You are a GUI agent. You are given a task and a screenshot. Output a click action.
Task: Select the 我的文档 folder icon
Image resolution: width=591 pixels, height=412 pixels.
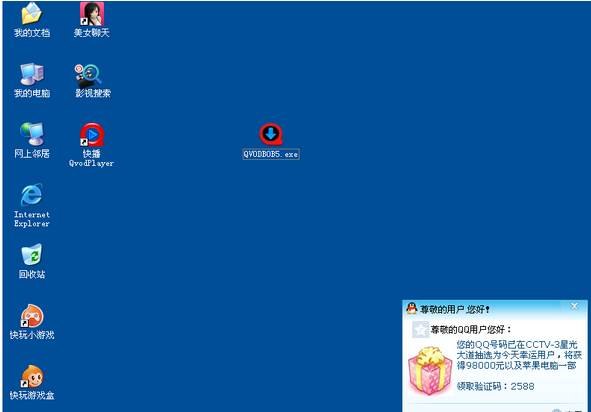click(32, 14)
